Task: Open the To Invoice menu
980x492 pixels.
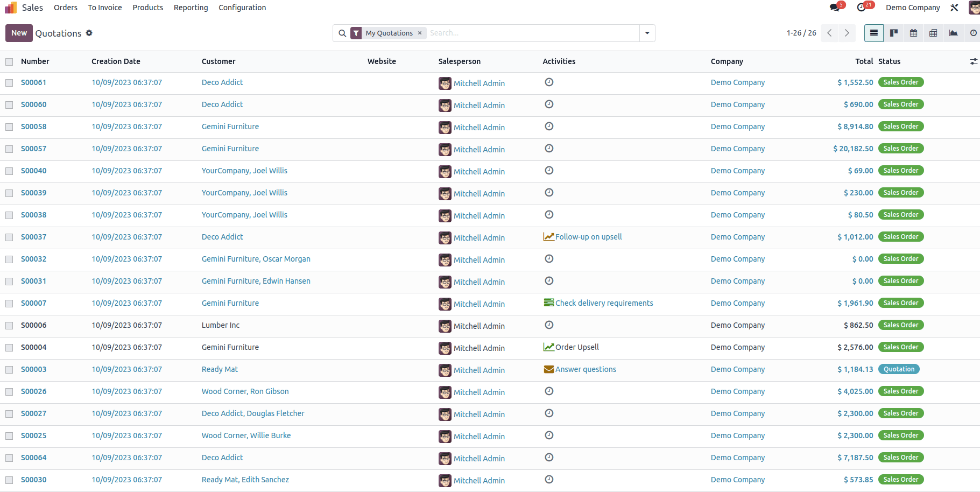Action: (105, 8)
